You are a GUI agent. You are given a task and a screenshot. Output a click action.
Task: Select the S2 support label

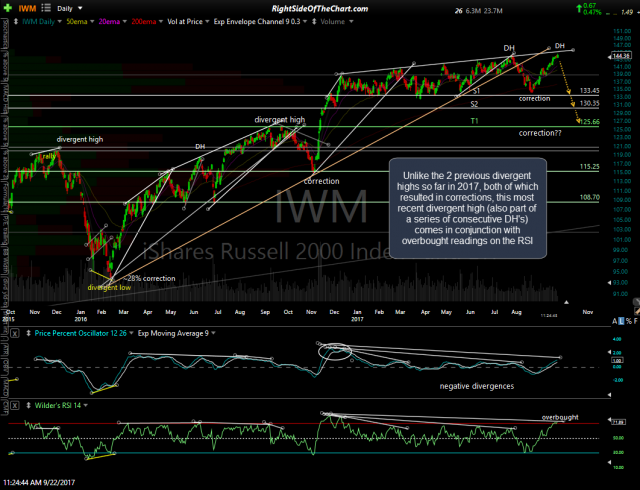(474, 104)
